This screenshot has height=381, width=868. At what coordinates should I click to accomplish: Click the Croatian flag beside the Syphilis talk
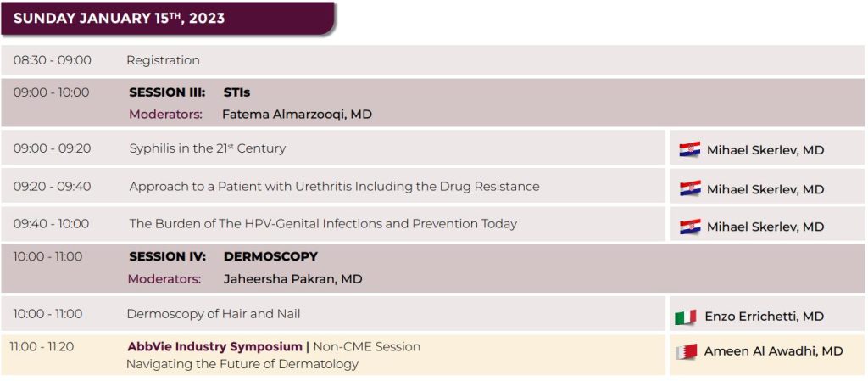(690, 149)
